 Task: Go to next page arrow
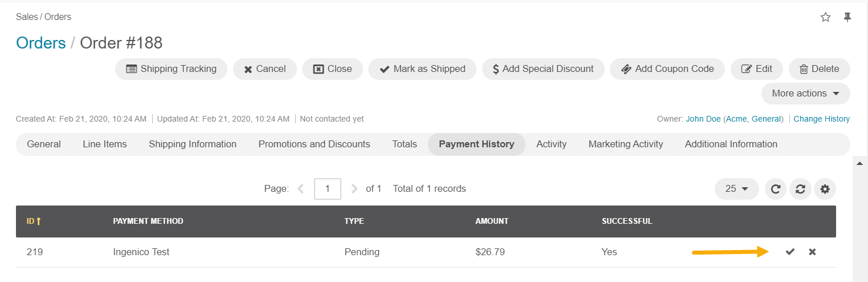click(354, 188)
